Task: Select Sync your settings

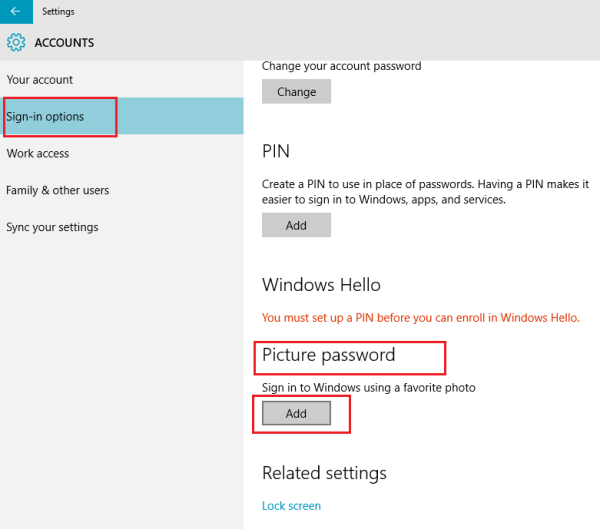Action: (52, 227)
